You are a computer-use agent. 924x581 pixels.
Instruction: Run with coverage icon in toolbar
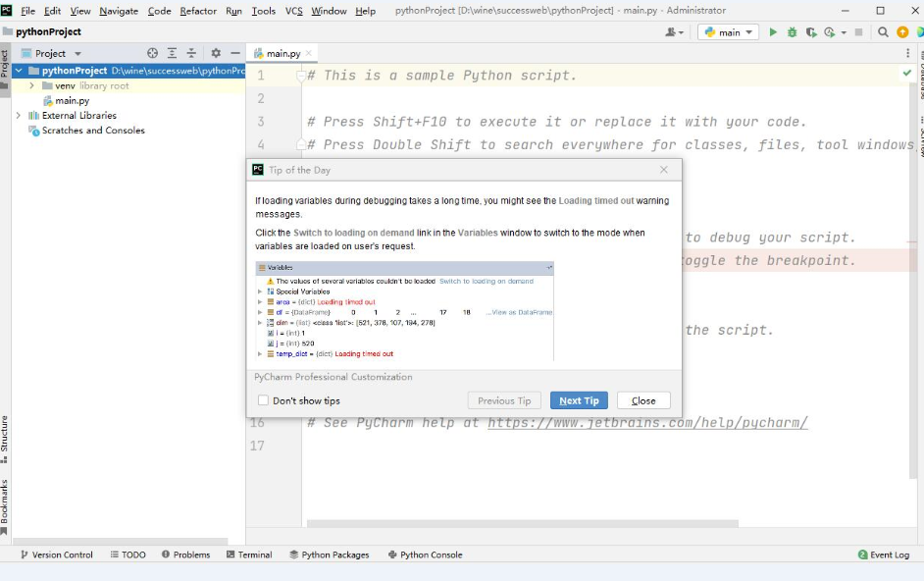(811, 32)
